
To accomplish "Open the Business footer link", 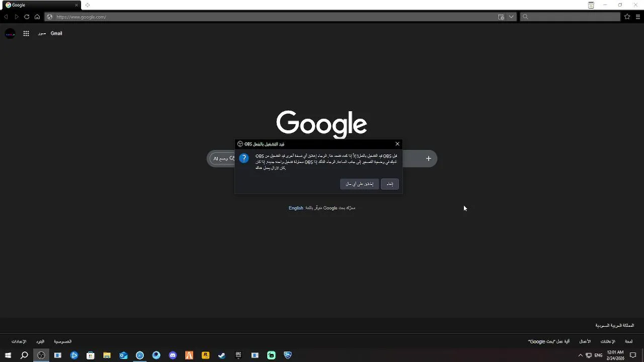I will (585, 341).
